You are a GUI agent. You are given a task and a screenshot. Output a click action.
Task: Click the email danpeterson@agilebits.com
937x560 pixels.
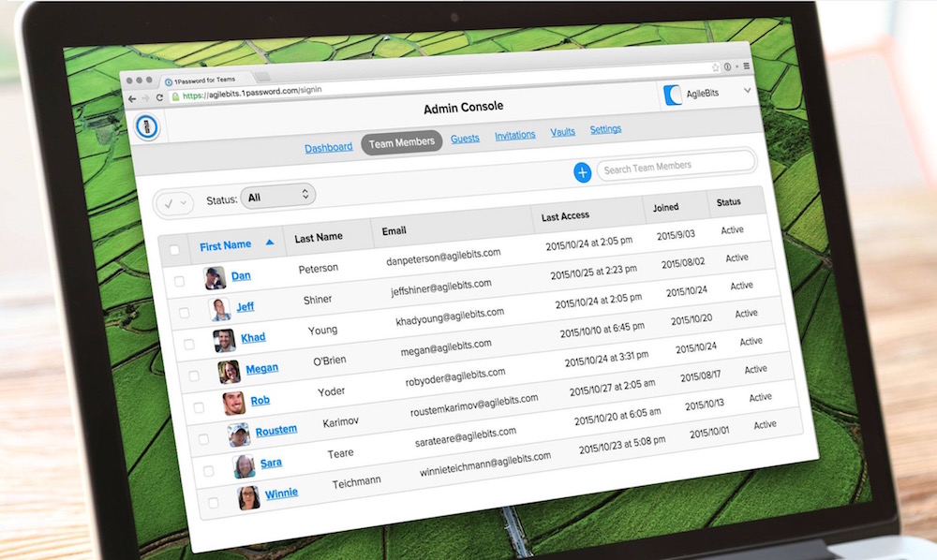(x=443, y=257)
